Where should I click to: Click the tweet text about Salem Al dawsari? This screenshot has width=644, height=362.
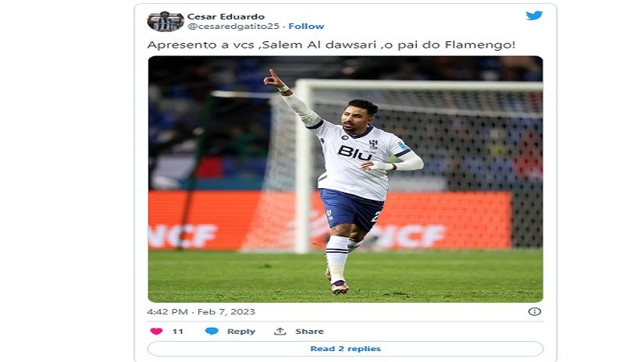coord(331,44)
